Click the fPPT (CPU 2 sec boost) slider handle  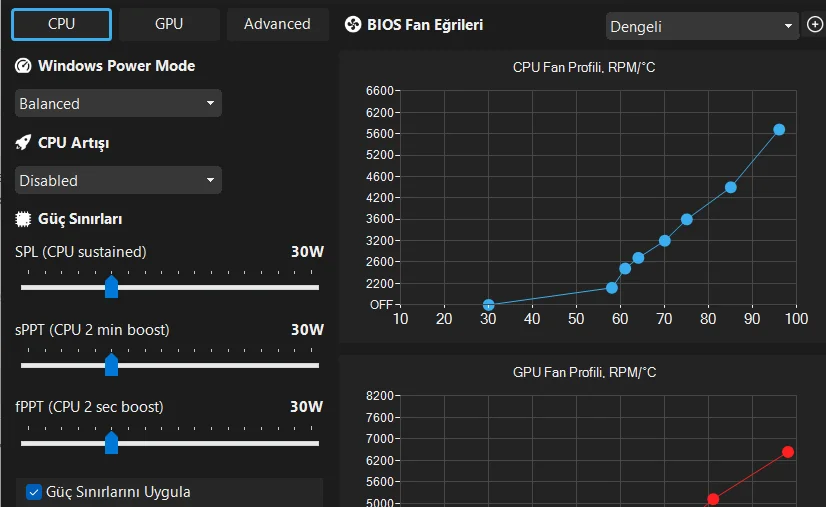click(112, 442)
